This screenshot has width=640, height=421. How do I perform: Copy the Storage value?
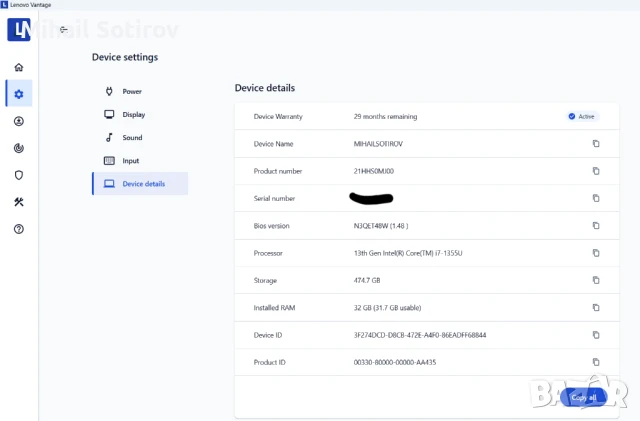(596, 280)
